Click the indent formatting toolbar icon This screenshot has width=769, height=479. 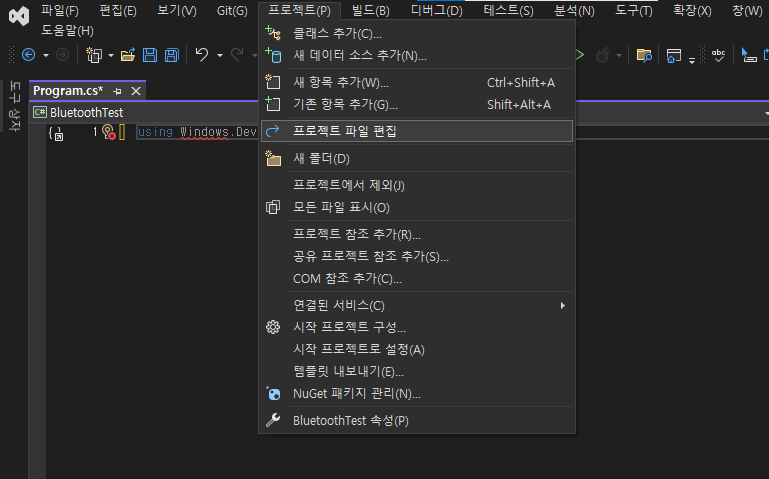tap(748, 55)
